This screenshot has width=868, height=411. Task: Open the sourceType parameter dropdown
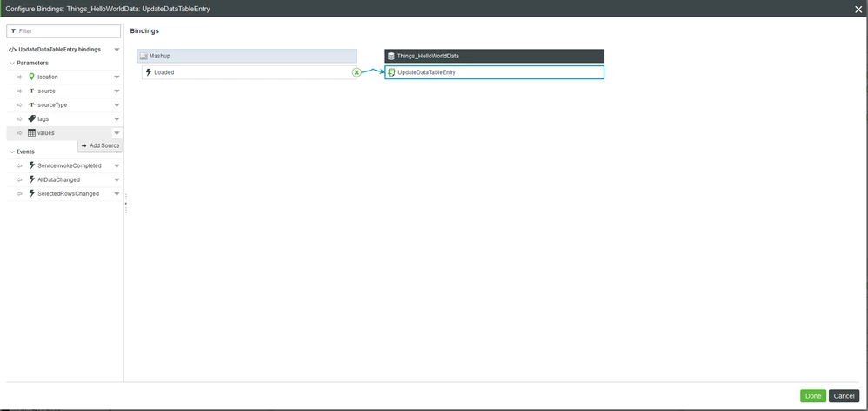117,104
